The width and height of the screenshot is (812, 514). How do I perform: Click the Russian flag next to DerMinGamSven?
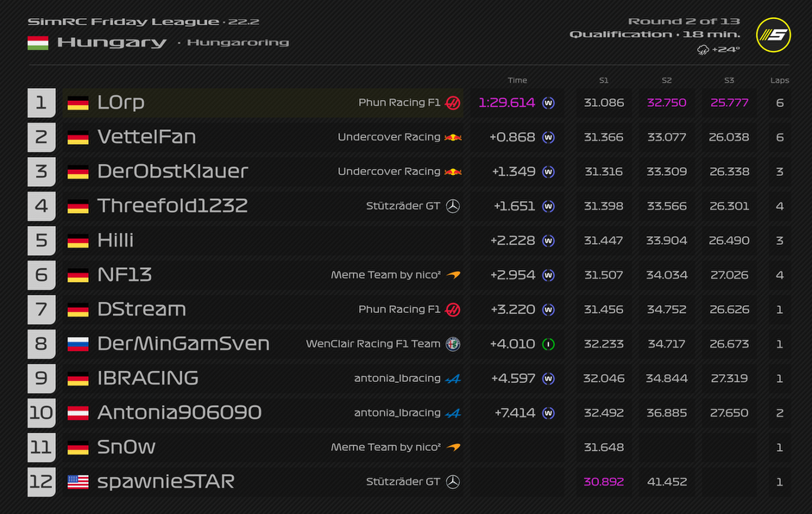click(x=79, y=344)
